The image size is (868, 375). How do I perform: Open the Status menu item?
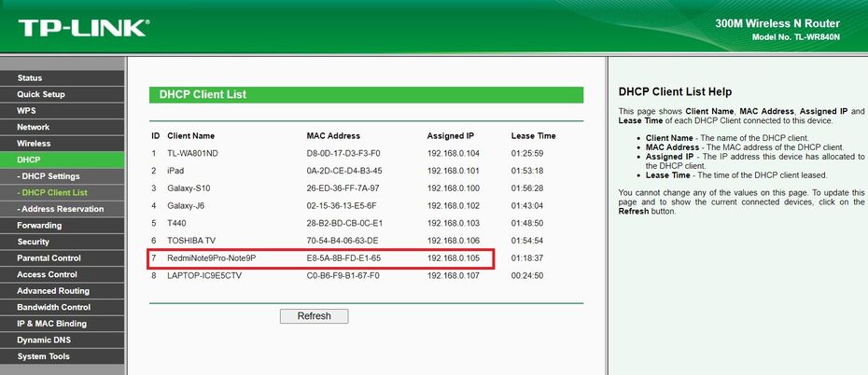[x=62, y=78]
